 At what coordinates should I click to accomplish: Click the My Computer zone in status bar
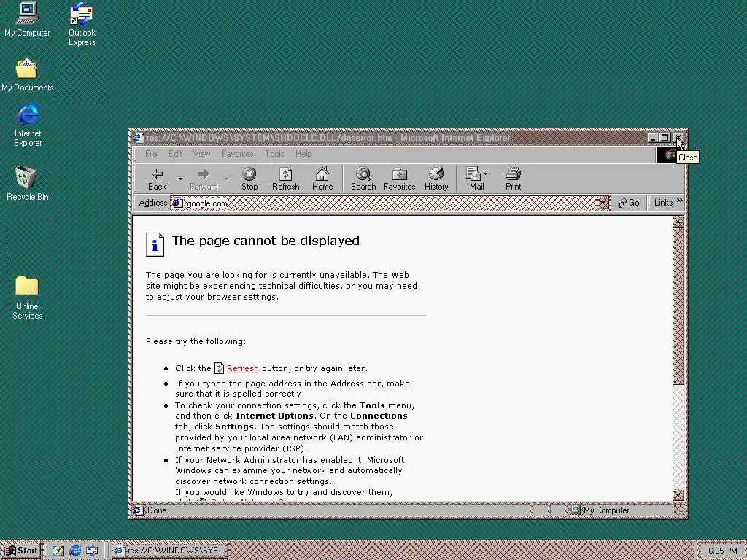click(606, 510)
